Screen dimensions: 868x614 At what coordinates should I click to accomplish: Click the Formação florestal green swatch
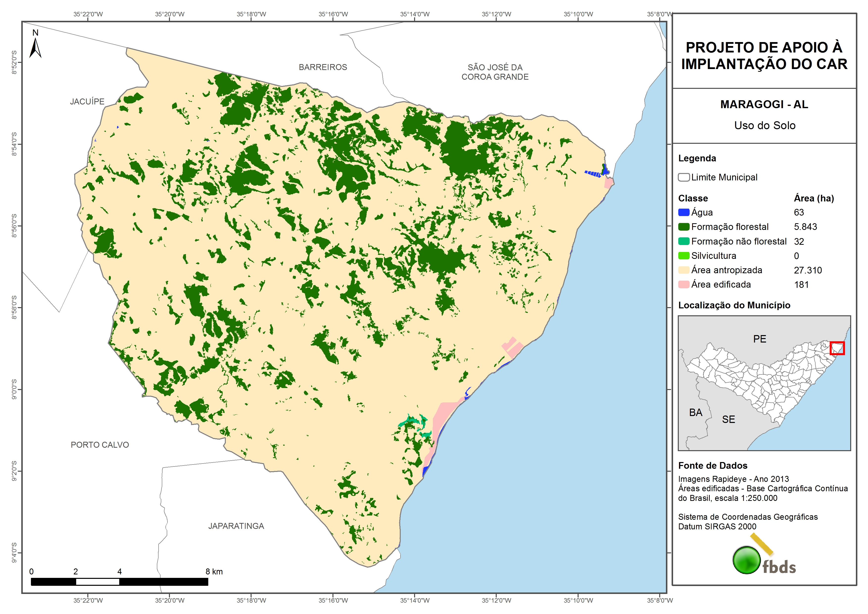point(683,227)
